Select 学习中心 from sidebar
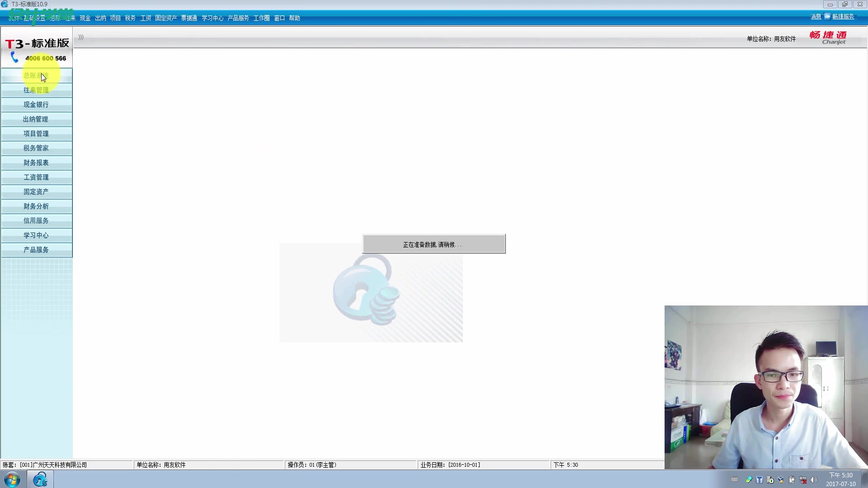The height and width of the screenshot is (488, 868). point(36,235)
